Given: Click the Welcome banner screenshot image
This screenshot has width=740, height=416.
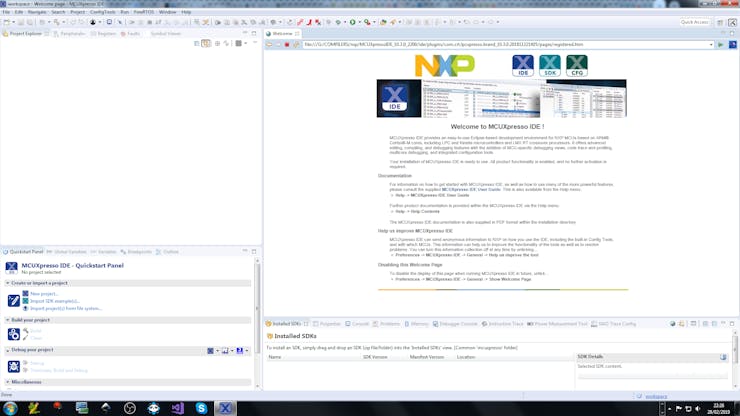Looking at the screenshot, I should (501, 98).
